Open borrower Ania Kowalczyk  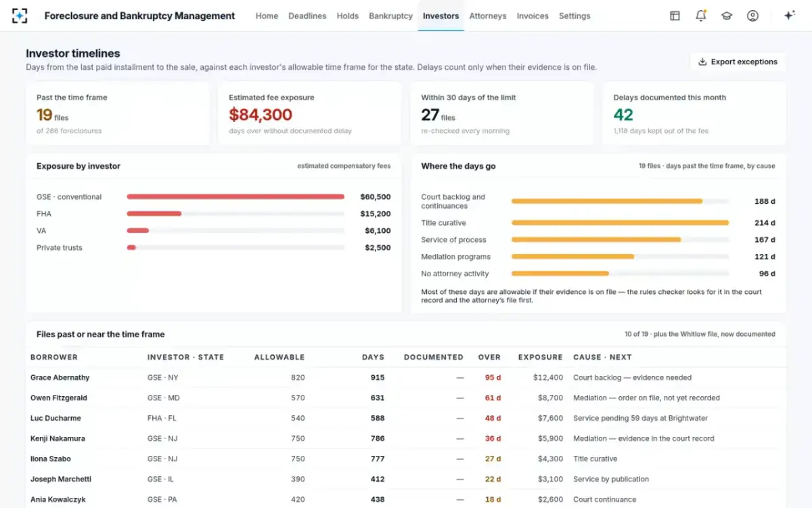tap(58, 499)
